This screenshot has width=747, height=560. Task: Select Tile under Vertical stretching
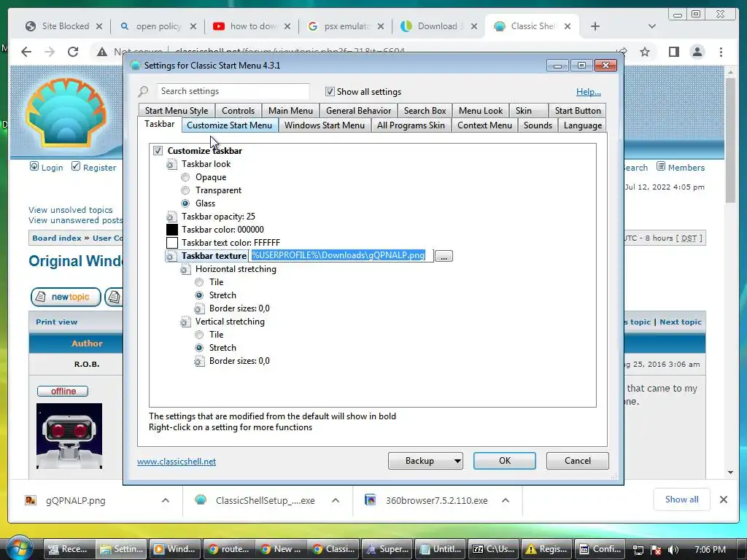pos(199,335)
